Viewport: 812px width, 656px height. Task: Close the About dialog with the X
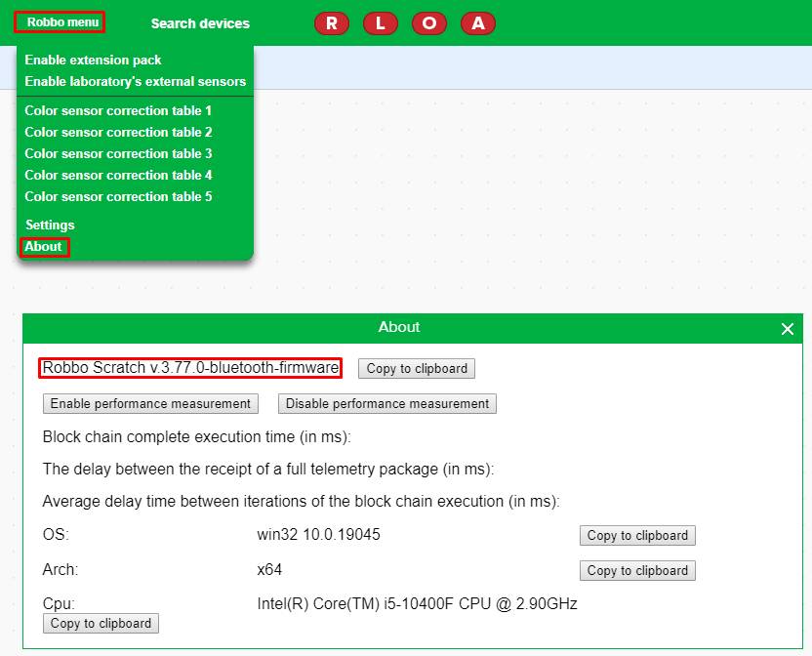tap(788, 329)
